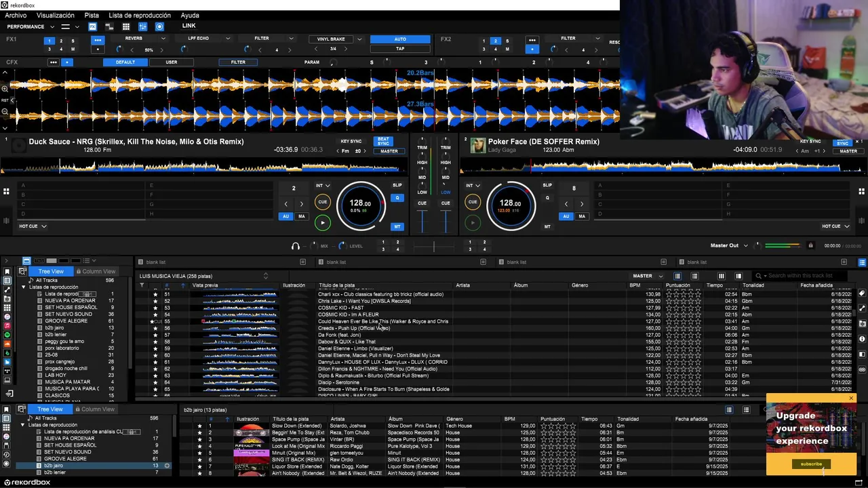Open SoundCloud source in browser sidebar
Screen dimensions: 868x488
[7, 344]
